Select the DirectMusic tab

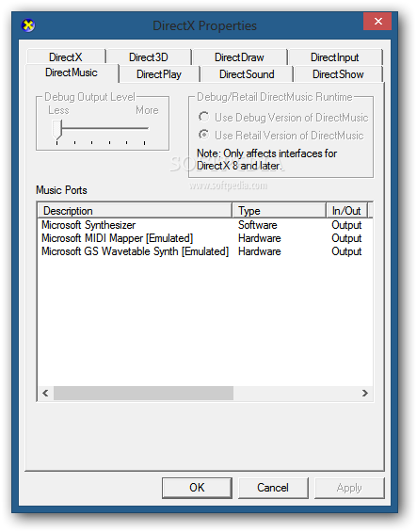click(x=72, y=73)
